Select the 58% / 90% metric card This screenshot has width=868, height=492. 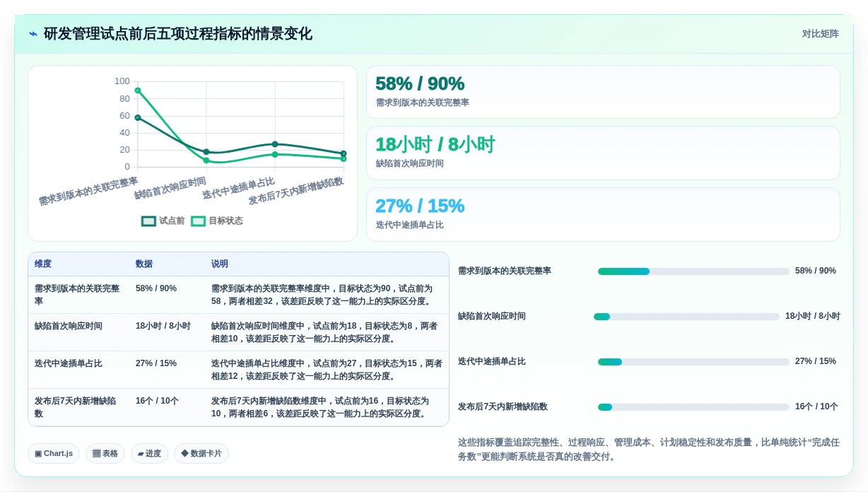pos(603,92)
